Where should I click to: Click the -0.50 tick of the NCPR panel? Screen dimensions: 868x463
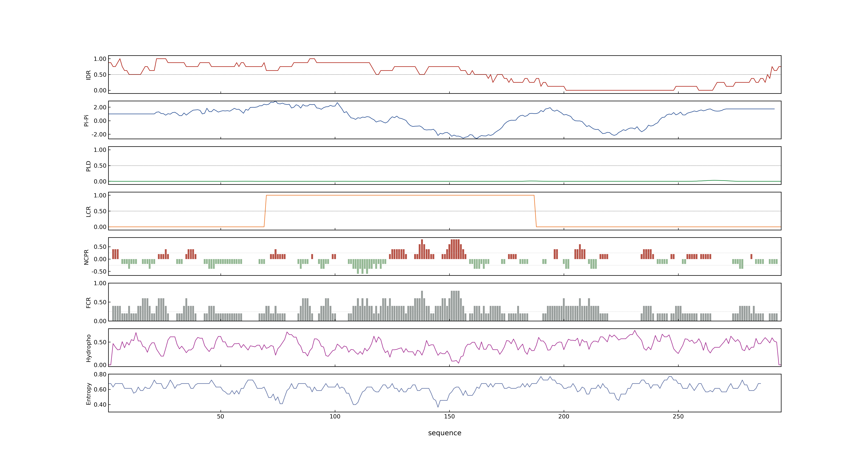pos(99,272)
